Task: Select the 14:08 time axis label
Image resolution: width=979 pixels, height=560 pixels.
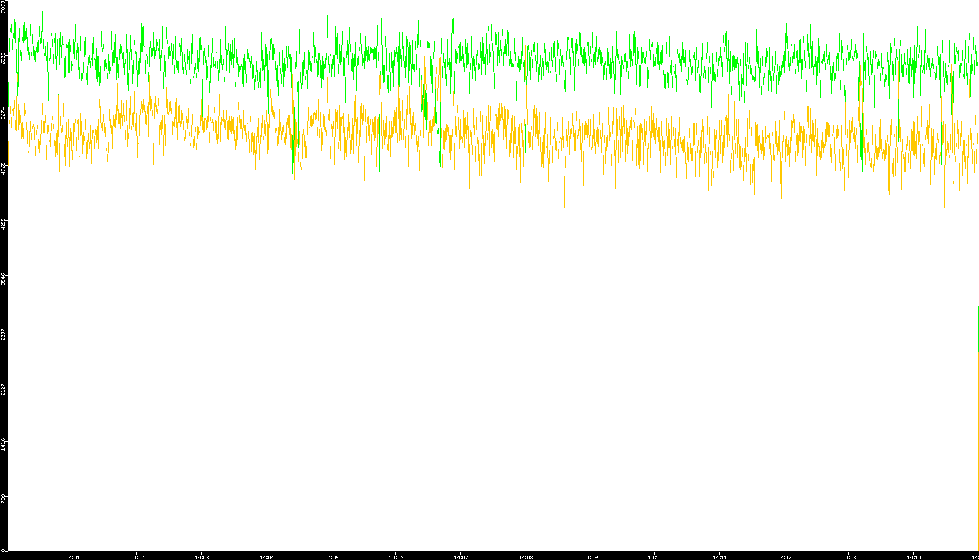Action: coord(525,557)
